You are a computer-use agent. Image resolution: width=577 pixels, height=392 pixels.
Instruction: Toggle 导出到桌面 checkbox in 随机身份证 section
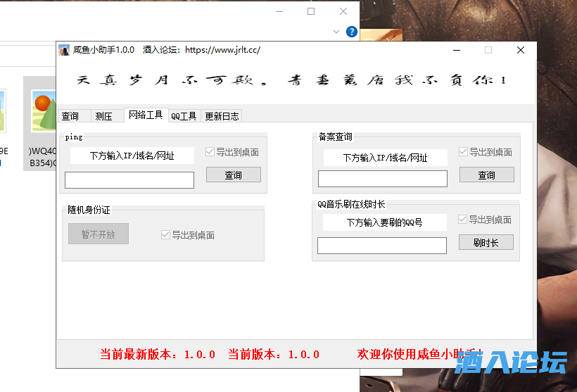click(x=166, y=235)
